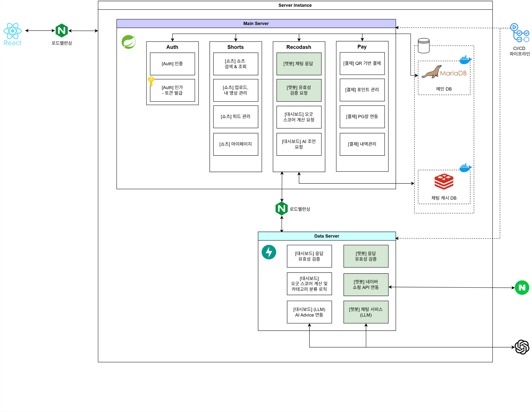Select the [결제] QR 기반 결제 box
The width and height of the screenshot is (532, 412).
click(x=362, y=63)
